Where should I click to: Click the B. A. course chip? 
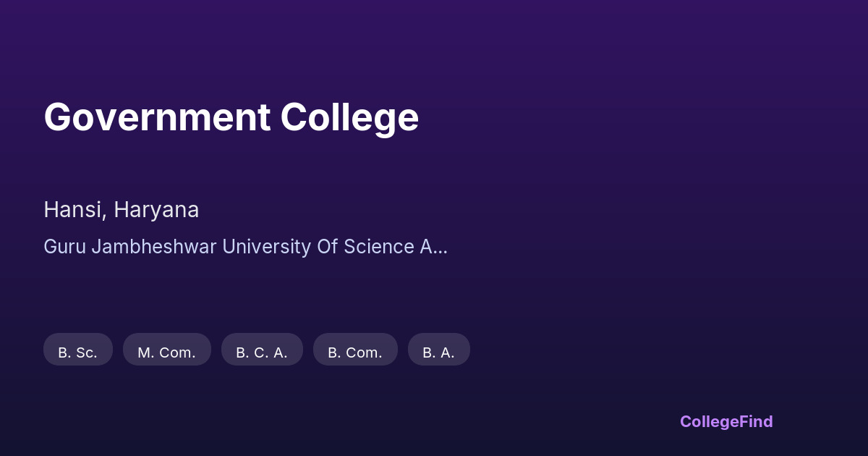[439, 352]
